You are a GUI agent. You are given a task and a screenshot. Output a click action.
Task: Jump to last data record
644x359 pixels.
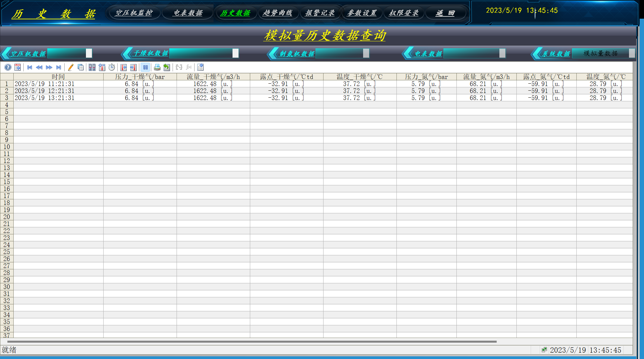59,67
